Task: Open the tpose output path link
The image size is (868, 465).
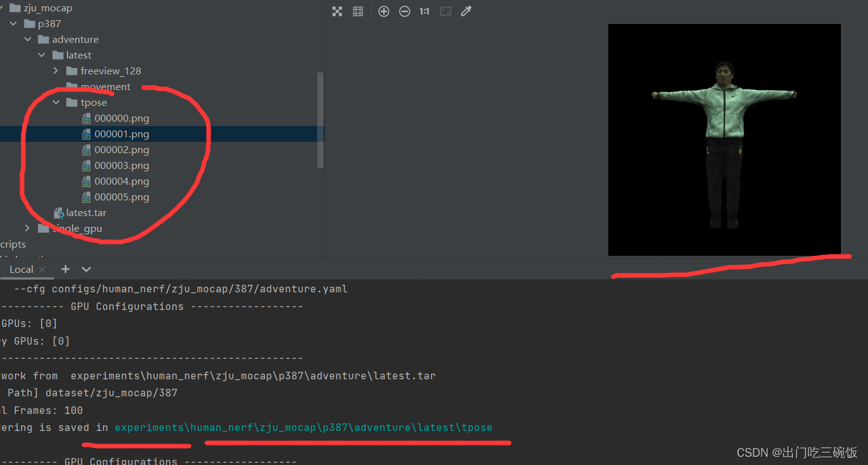Action: pyautogui.click(x=303, y=428)
